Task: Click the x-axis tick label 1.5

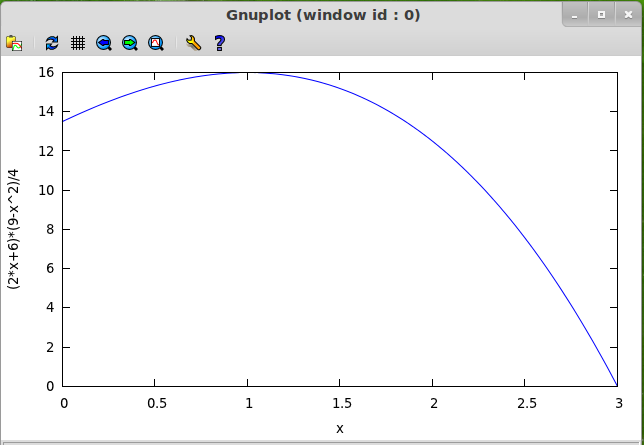Action: [340, 403]
